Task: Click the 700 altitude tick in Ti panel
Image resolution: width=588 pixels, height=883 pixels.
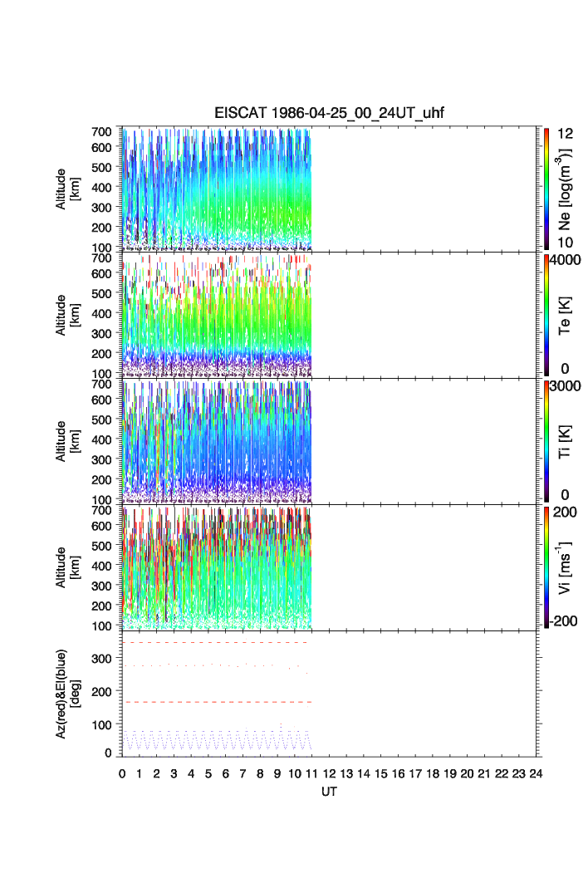Action: (101, 384)
